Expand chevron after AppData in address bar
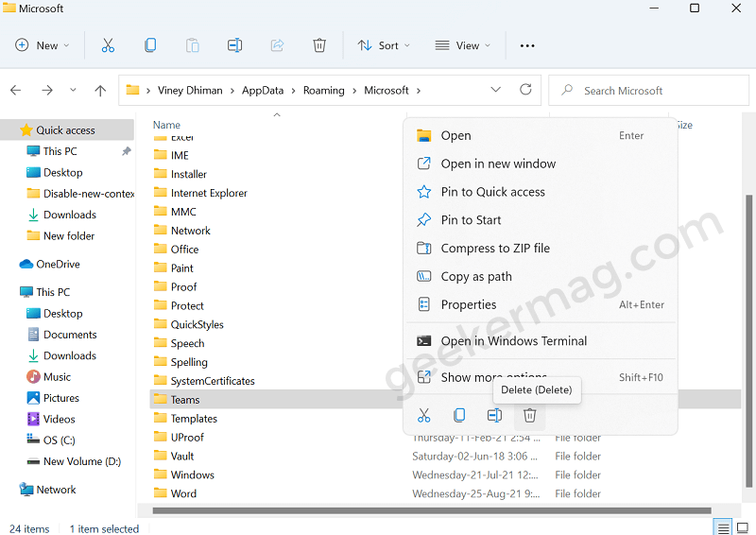The image size is (756, 535). pos(293,91)
